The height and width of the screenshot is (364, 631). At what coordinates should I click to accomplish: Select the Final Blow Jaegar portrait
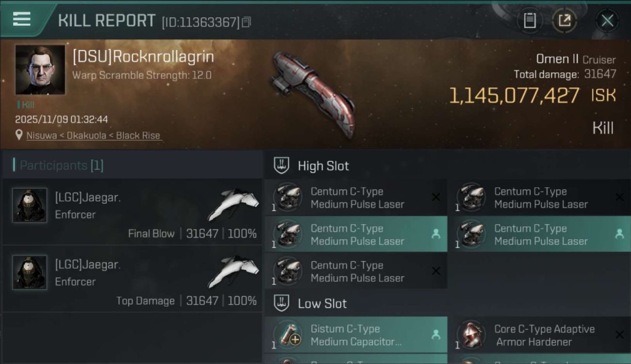(x=30, y=205)
